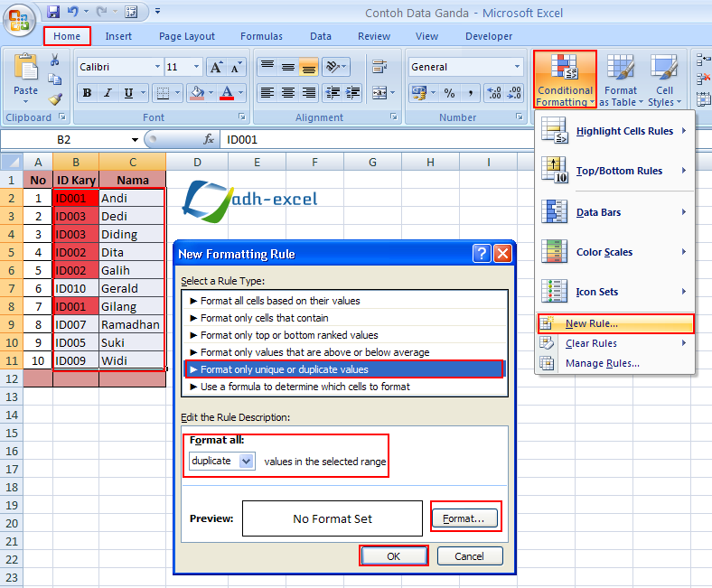Click the Format... button in the dialog
The image size is (712, 588).
point(464,518)
